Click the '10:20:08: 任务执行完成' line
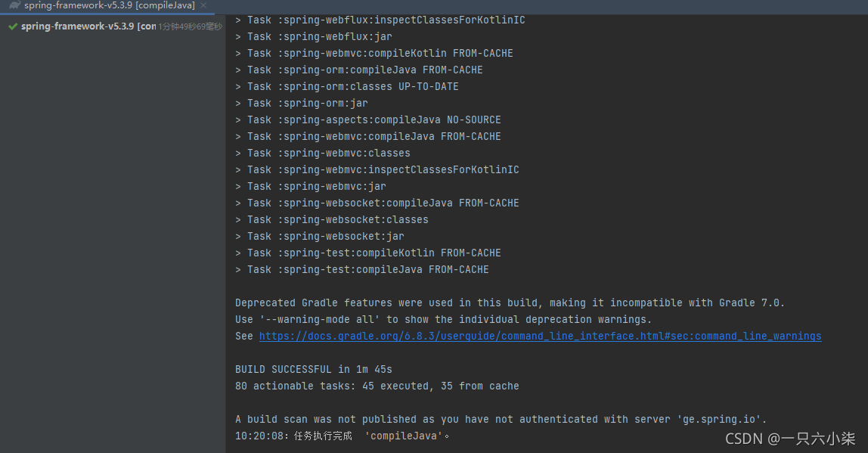This screenshot has height=453, width=868. click(342, 436)
